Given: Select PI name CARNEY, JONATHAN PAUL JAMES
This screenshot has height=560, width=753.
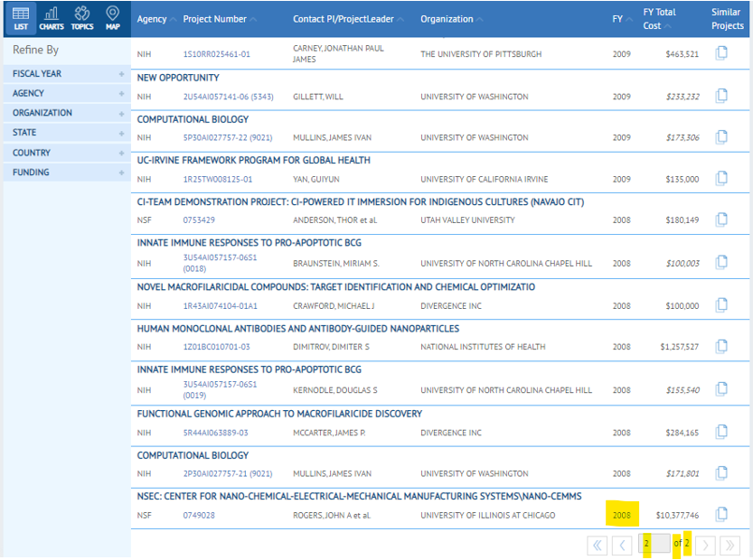Looking at the screenshot, I should tap(339, 54).
